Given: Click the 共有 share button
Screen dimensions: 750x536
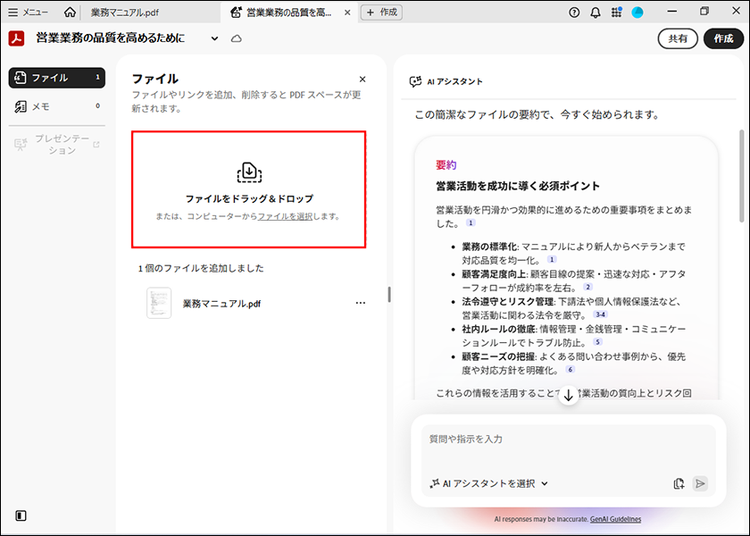Looking at the screenshot, I should coord(677,38).
